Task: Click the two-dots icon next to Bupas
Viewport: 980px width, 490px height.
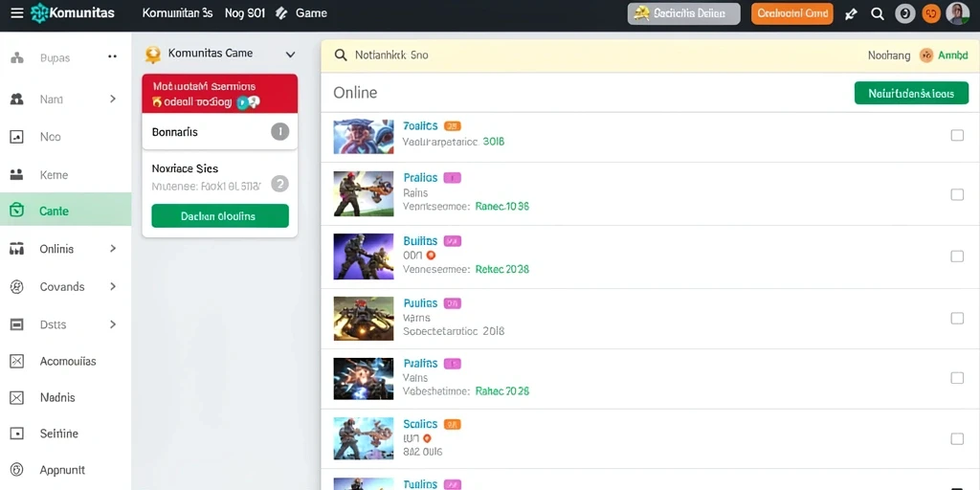Action: (113, 56)
